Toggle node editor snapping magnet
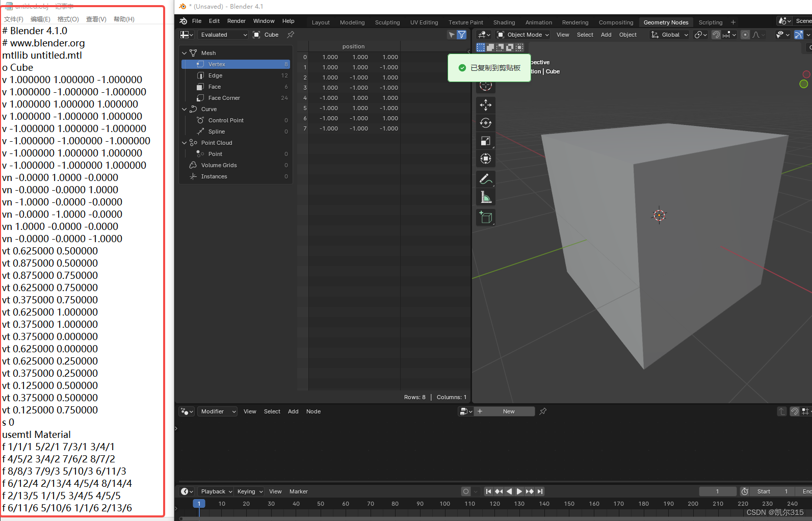The image size is (812, 521). (x=795, y=411)
